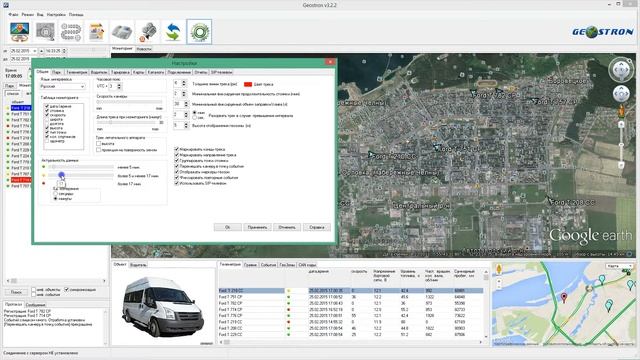640x360 pixels.
Task: Click the Отменить button
Action: point(287,227)
